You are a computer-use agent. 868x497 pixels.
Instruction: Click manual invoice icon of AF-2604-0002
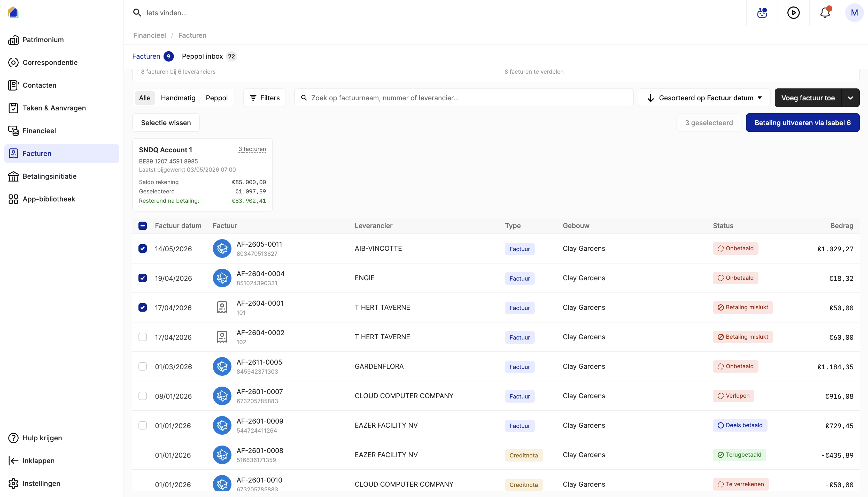[222, 337]
